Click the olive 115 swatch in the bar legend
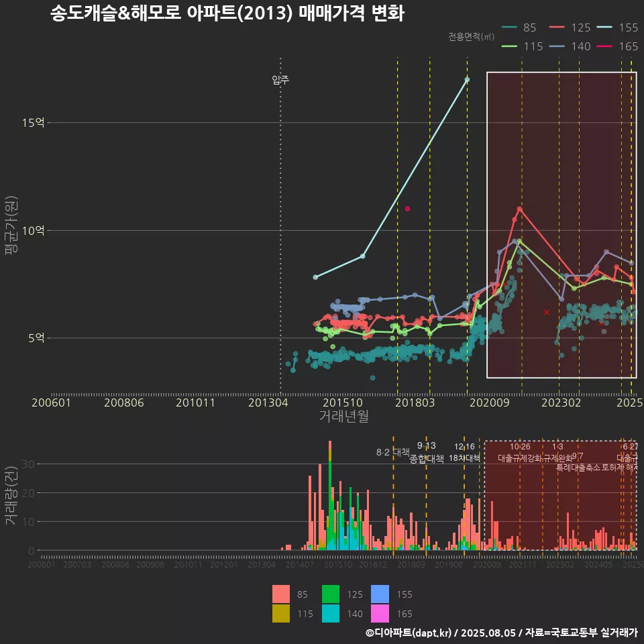 [x=281, y=614]
